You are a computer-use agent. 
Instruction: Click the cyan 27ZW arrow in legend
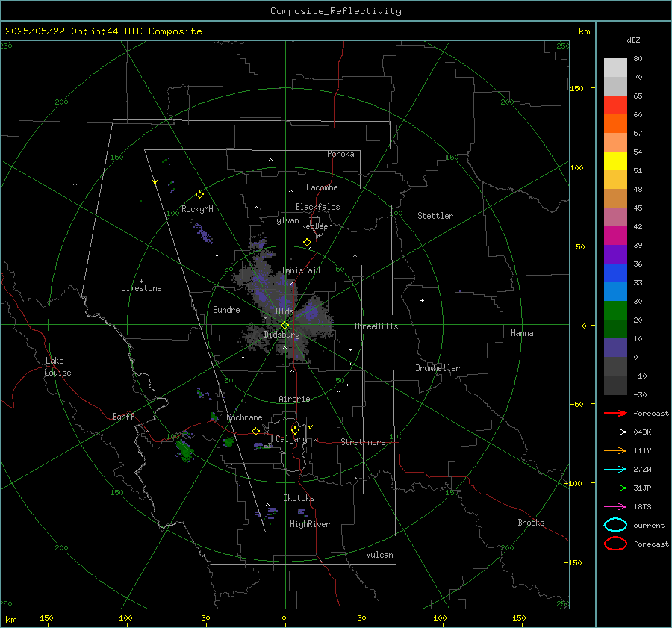pyautogui.click(x=615, y=470)
